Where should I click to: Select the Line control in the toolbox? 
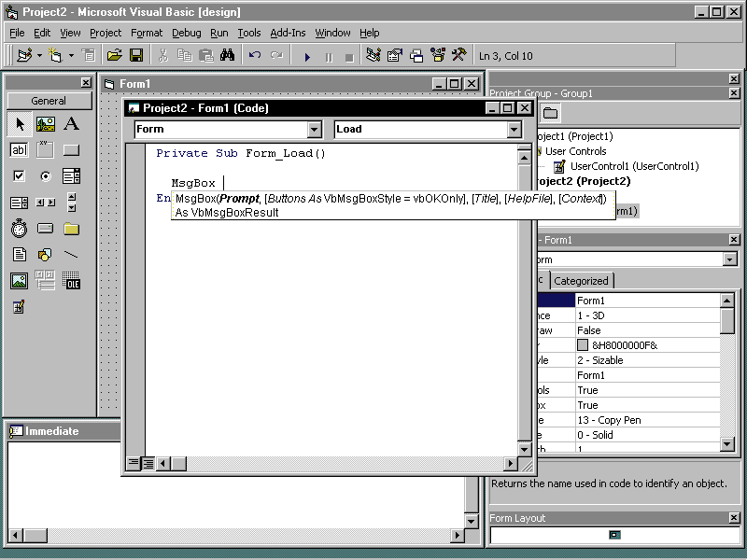[72, 254]
